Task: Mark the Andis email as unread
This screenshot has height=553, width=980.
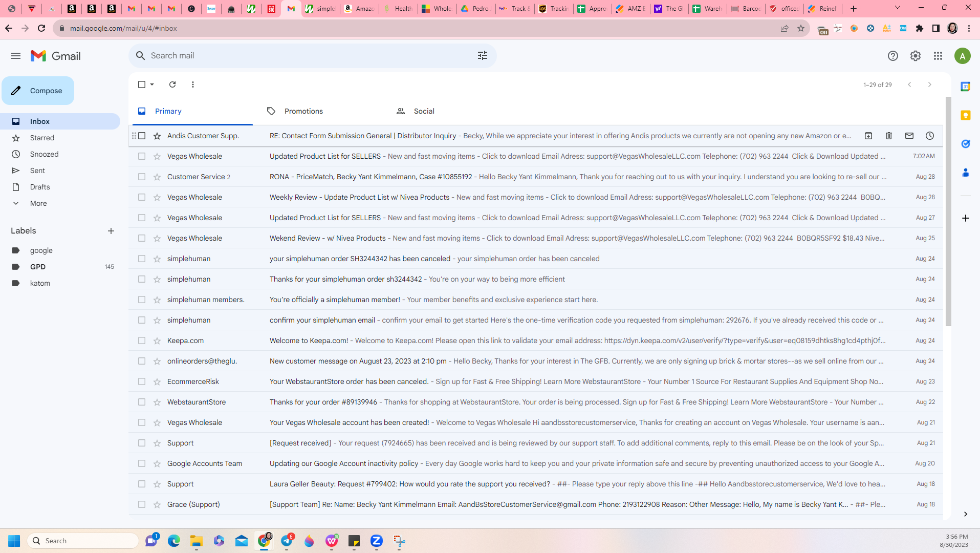Action: [909, 136]
